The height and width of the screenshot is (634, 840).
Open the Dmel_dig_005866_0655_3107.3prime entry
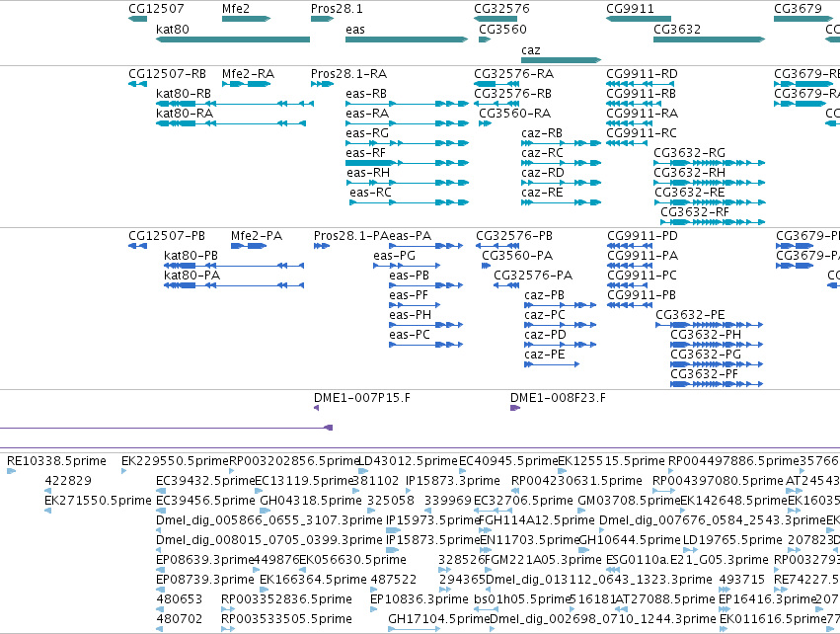point(269,520)
